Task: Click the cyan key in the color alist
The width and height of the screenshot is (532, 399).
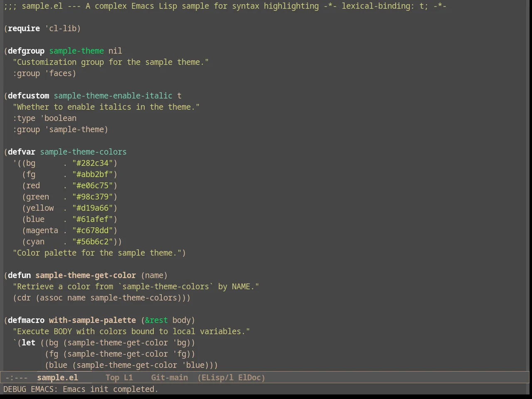Action: coord(35,241)
